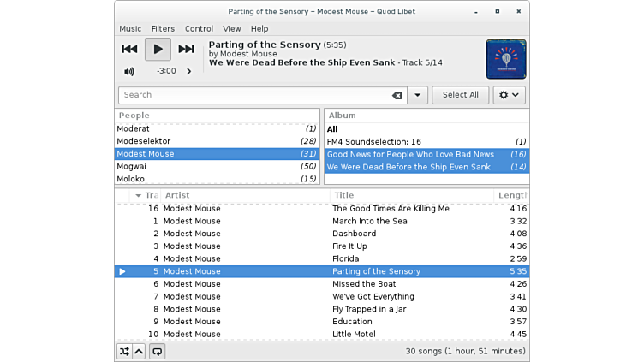Click the (50) count next to Mogwai

308,166
